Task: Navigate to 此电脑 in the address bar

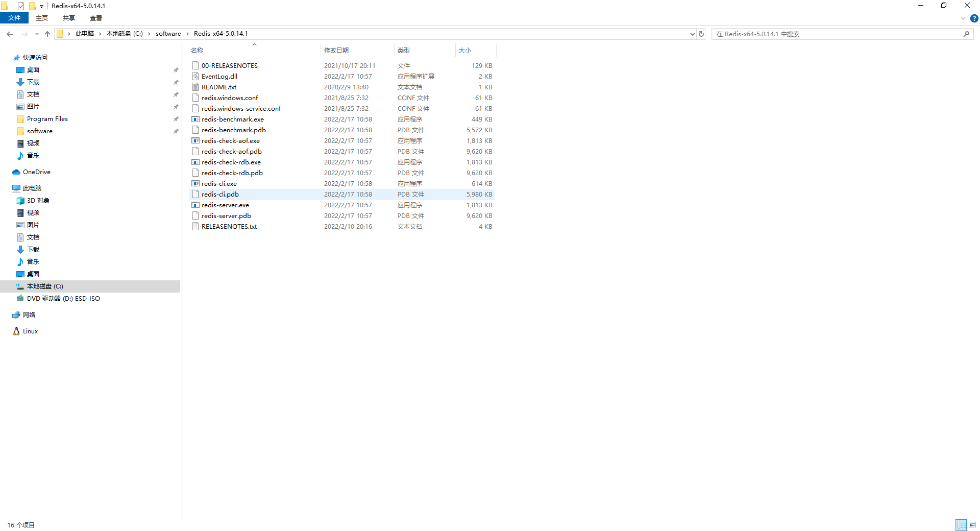Action: tap(85, 34)
